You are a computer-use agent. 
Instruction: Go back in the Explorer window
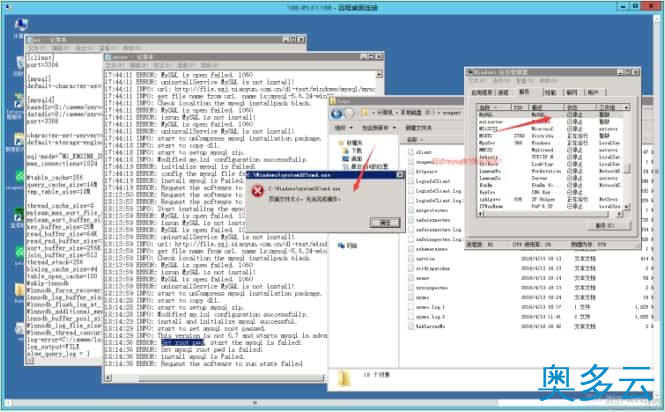[x=336, y=114]
